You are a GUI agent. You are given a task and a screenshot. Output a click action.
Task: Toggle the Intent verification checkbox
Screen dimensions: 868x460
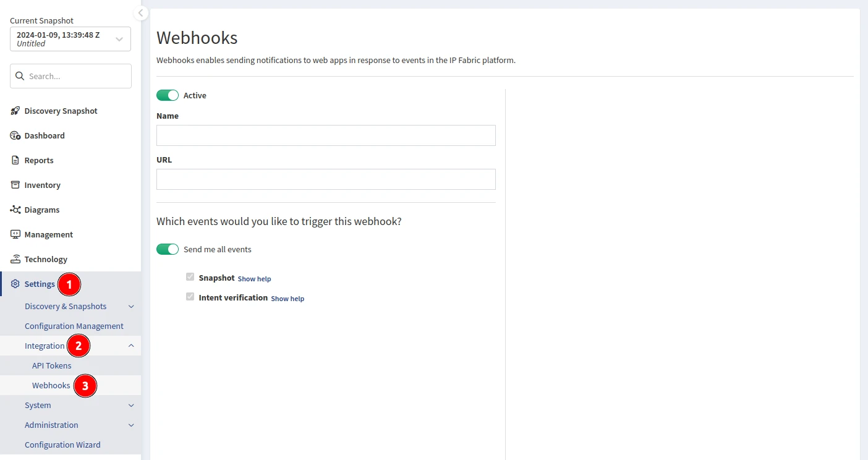point(190,297)
